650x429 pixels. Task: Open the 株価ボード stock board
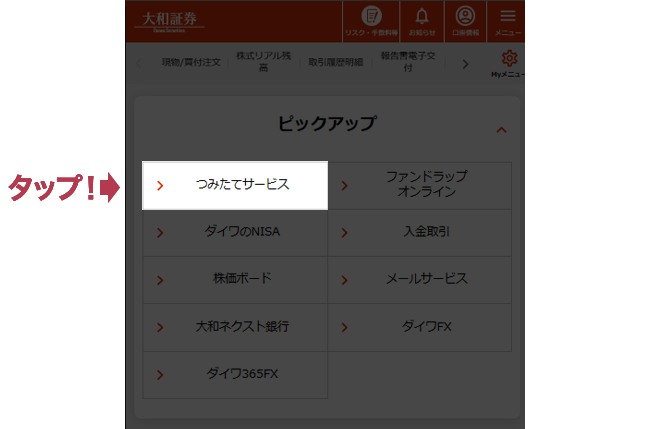point(235,279)
